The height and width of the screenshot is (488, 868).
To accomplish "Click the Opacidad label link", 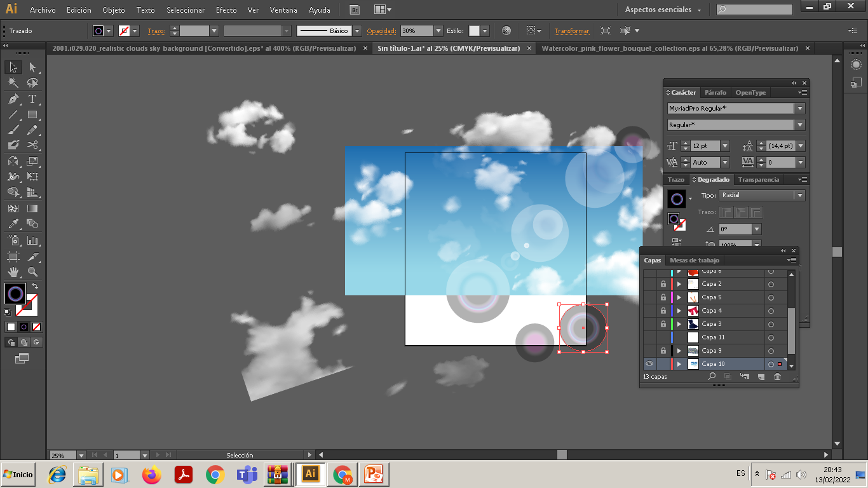I will pos(382,30).
